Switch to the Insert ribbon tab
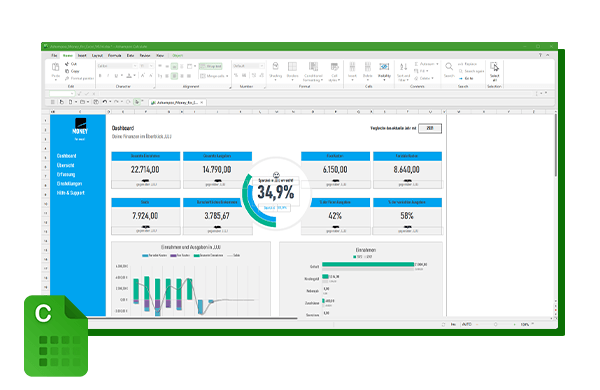Screen dimensions: 600x390 tap(82, 55)
